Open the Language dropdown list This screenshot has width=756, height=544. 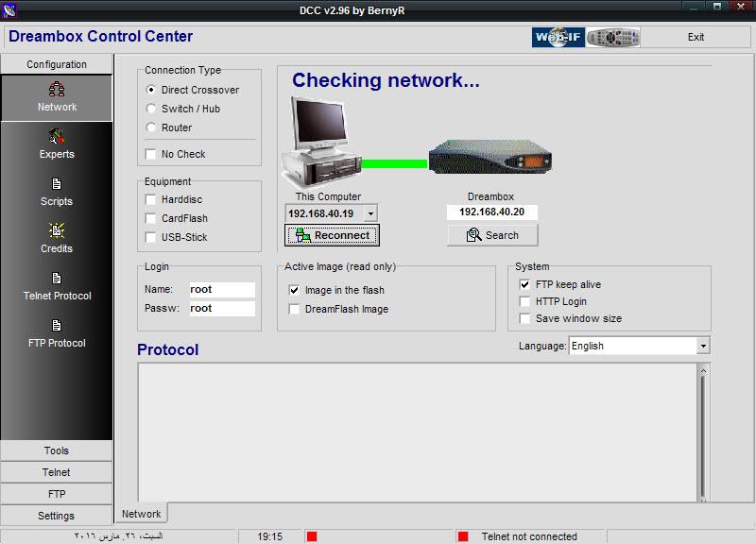click(703, 346)
